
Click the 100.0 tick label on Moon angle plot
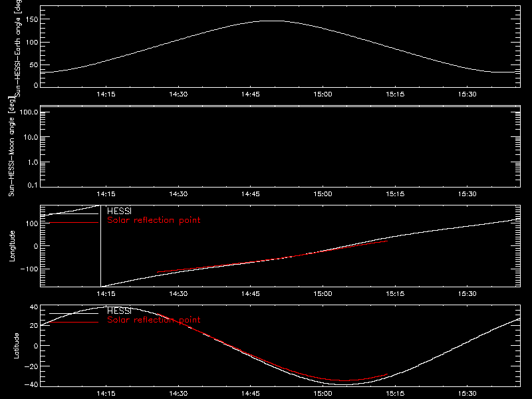tap(29, 112)
